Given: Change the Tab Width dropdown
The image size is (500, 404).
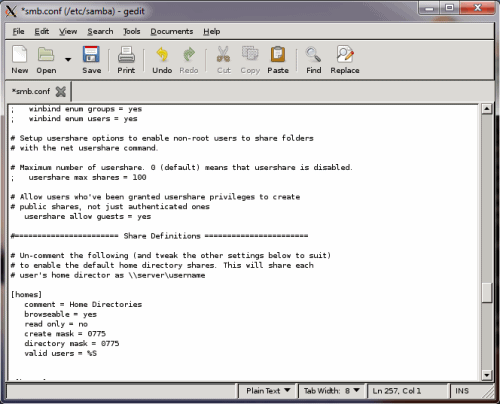Looking at the screenshot, I should 332,391.
